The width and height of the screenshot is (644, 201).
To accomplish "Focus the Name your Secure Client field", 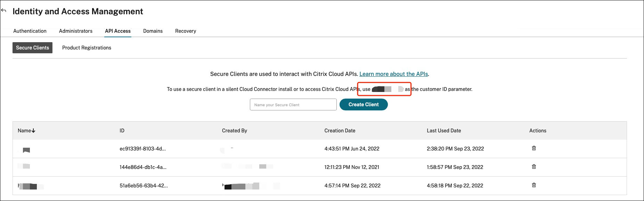I will [x=293, y=105].
